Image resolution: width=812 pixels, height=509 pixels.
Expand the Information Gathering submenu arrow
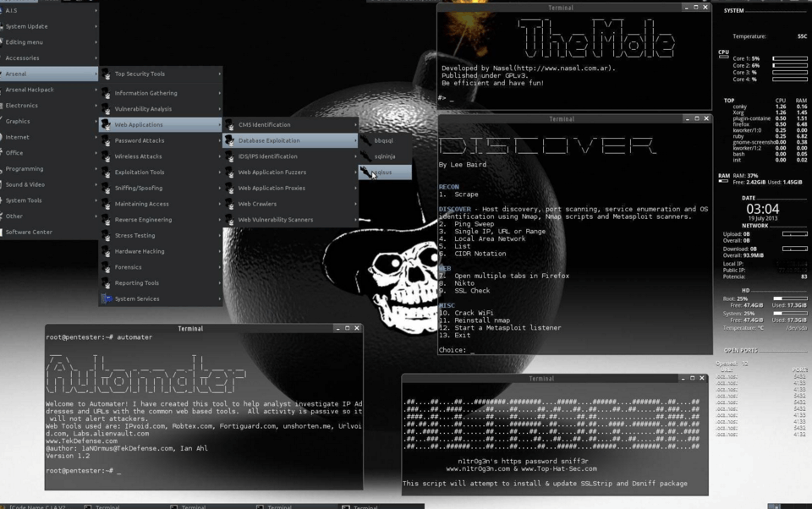pos(219,93)
